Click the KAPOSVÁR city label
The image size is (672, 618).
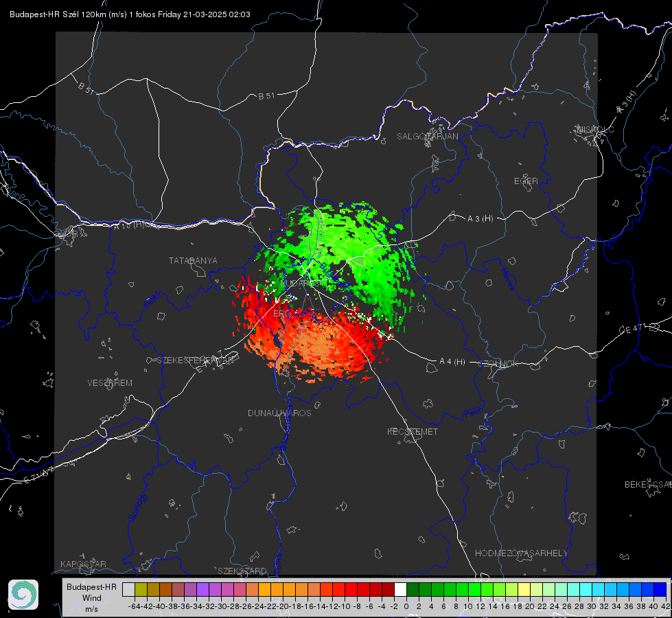[x=83, y=564]
